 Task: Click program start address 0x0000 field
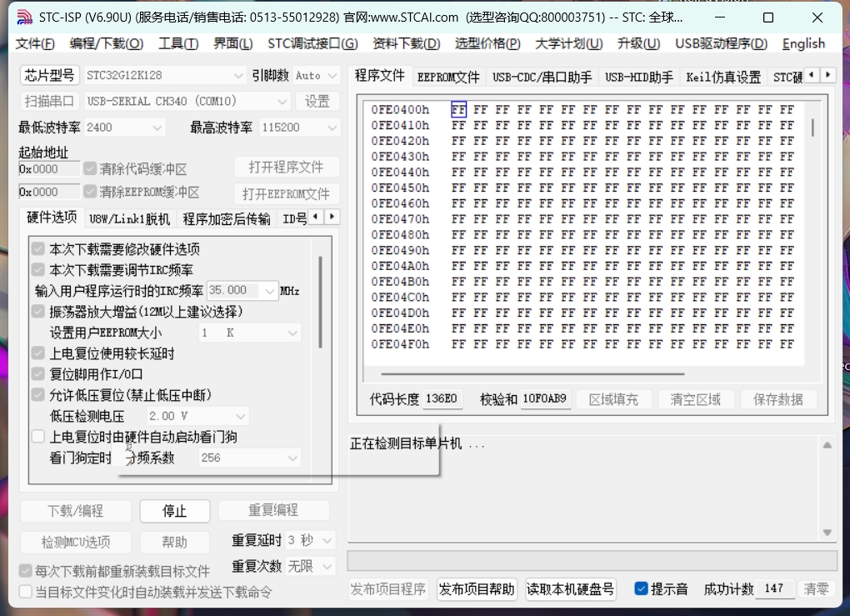pos(49,168)
